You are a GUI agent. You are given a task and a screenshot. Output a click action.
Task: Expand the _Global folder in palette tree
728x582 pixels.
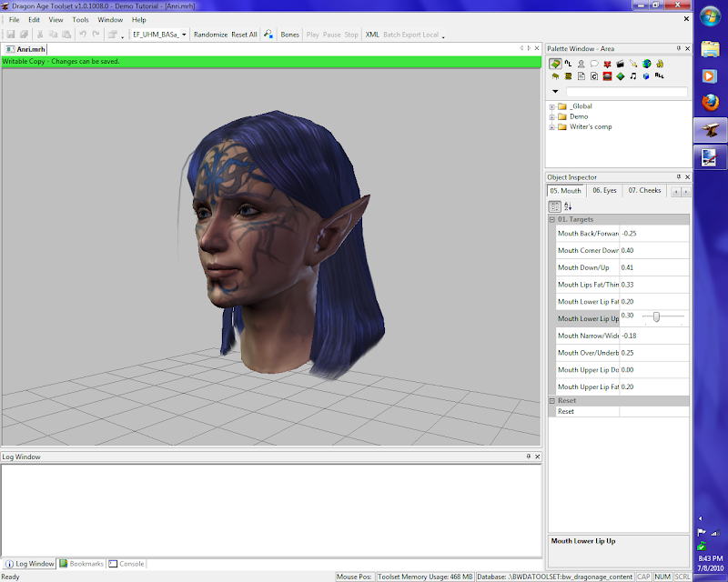coord(551,106)
